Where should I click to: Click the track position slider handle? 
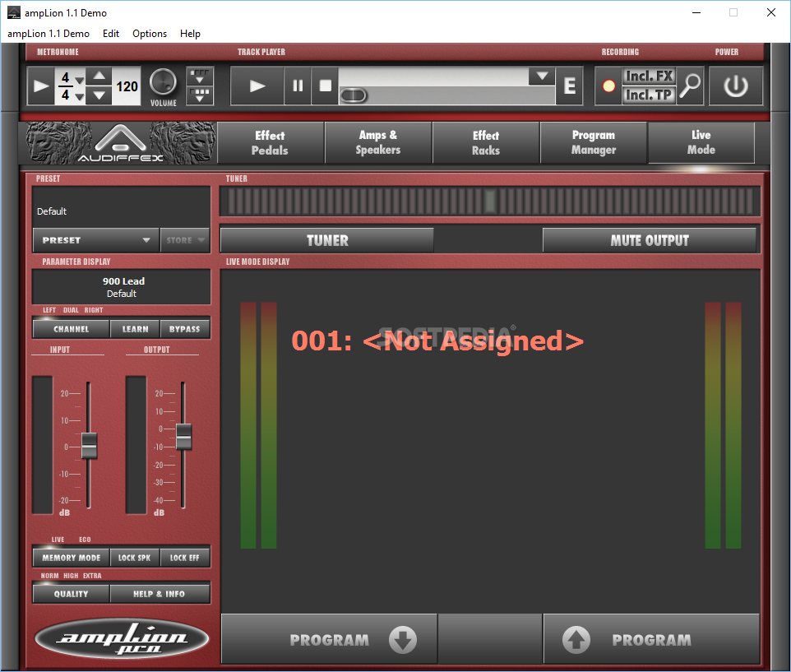(x=354, y=95)
